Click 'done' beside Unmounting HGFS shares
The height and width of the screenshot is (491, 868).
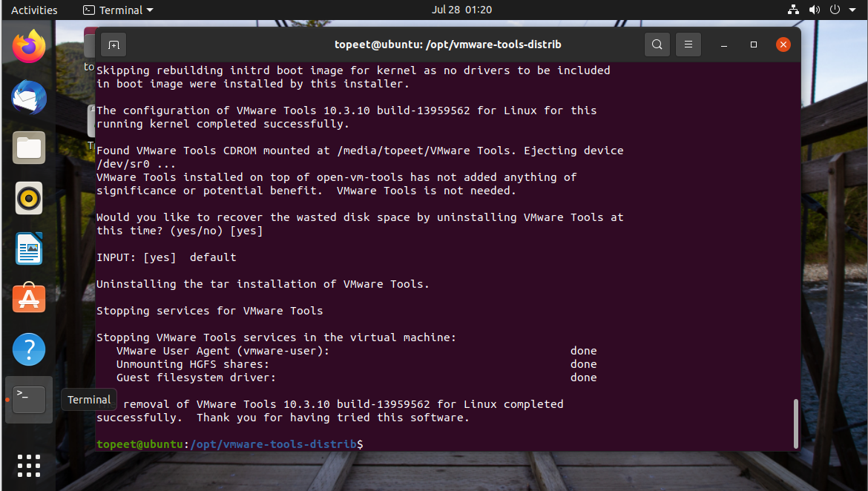point(583,364)
